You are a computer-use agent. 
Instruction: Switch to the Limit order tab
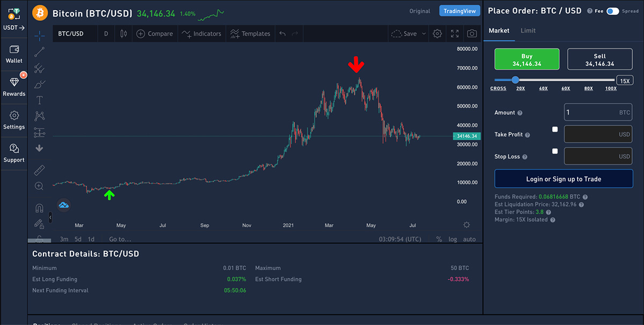pyautogui.click(x=528, y=31)
